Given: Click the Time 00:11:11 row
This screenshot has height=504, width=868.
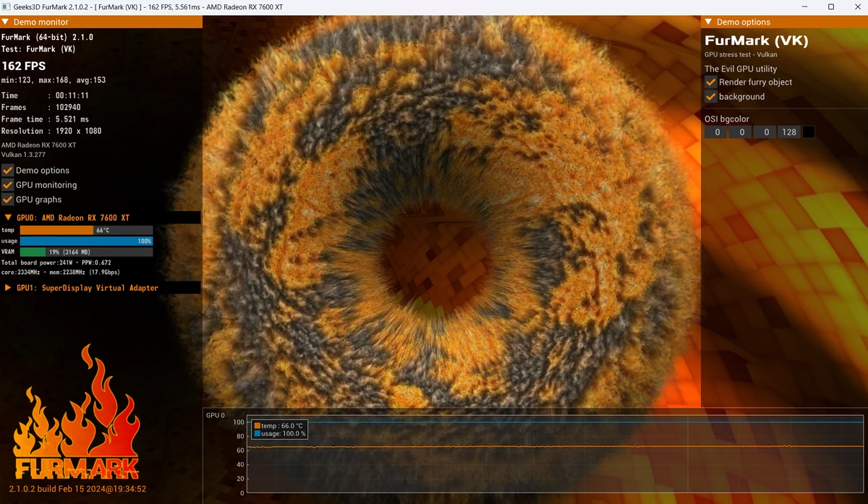Looking at the screenshot, I should click(45, 95).
